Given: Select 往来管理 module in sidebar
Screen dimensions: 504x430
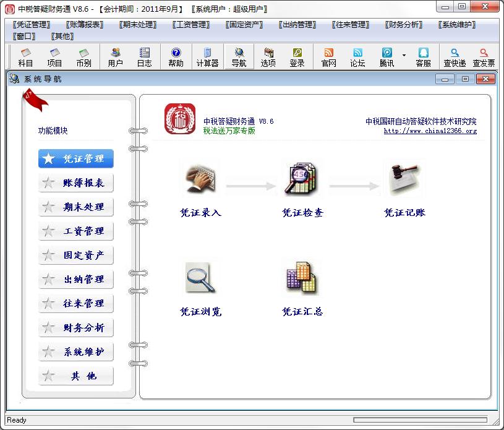Looking at the screenshot, I should pos(76,303).
